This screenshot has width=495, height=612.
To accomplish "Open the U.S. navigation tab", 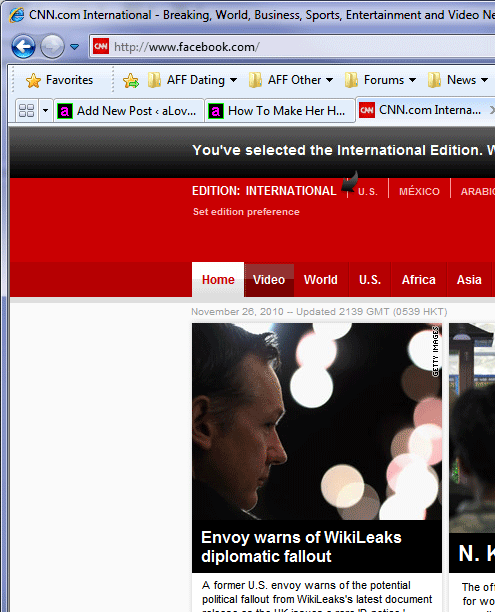I will [370, 280].
